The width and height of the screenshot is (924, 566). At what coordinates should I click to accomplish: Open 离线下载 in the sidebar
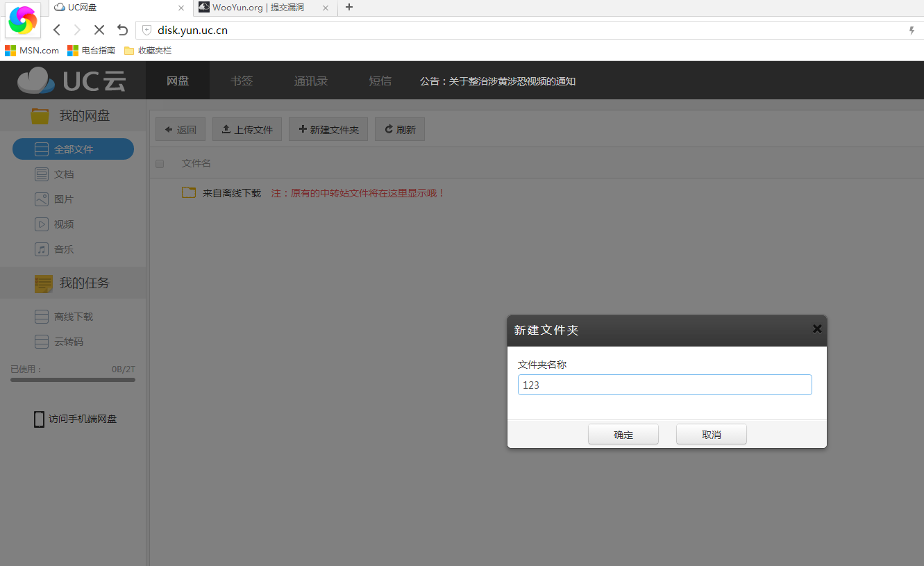coord(64,317)
